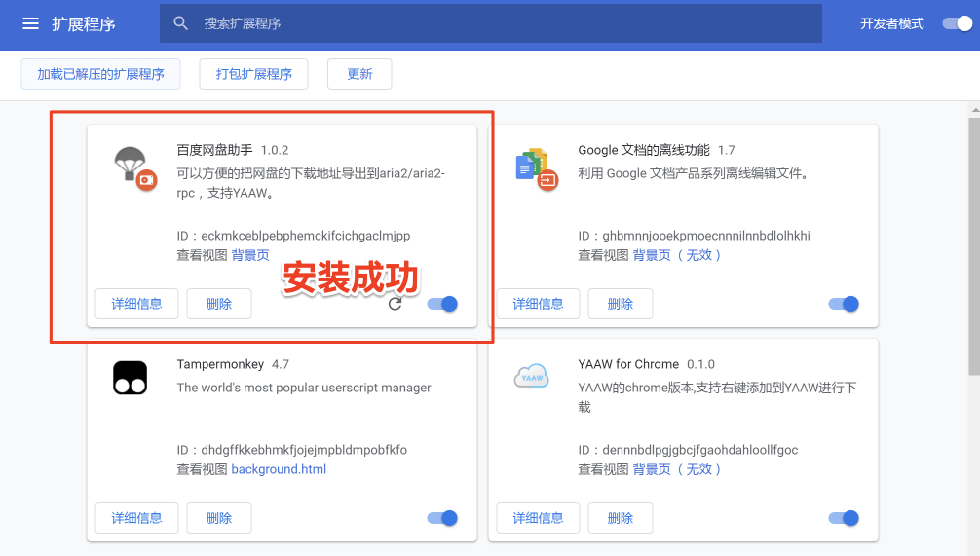Open background.html link of Tampermonkey
This screenshot has width=980, height=556.
pos(279,469)
